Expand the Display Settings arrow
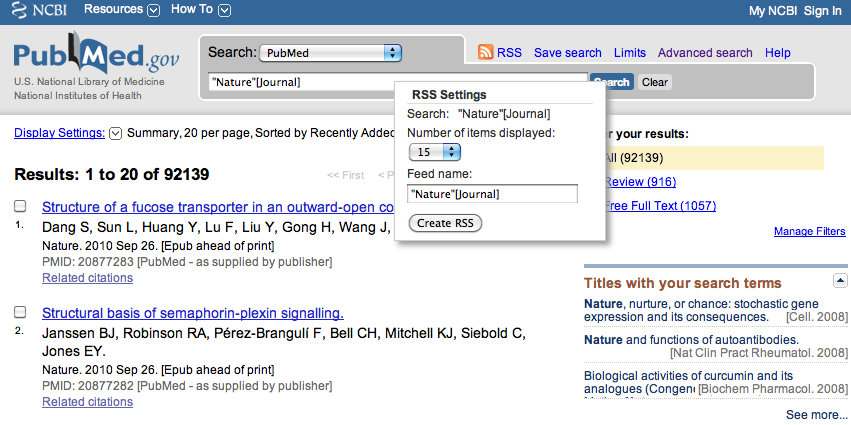 pos(116,134)
